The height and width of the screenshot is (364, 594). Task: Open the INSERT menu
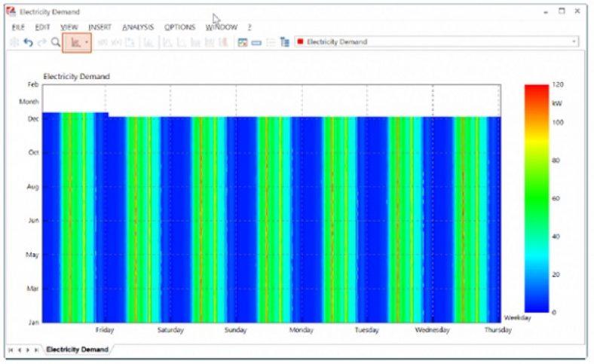(x=100, y=27)
